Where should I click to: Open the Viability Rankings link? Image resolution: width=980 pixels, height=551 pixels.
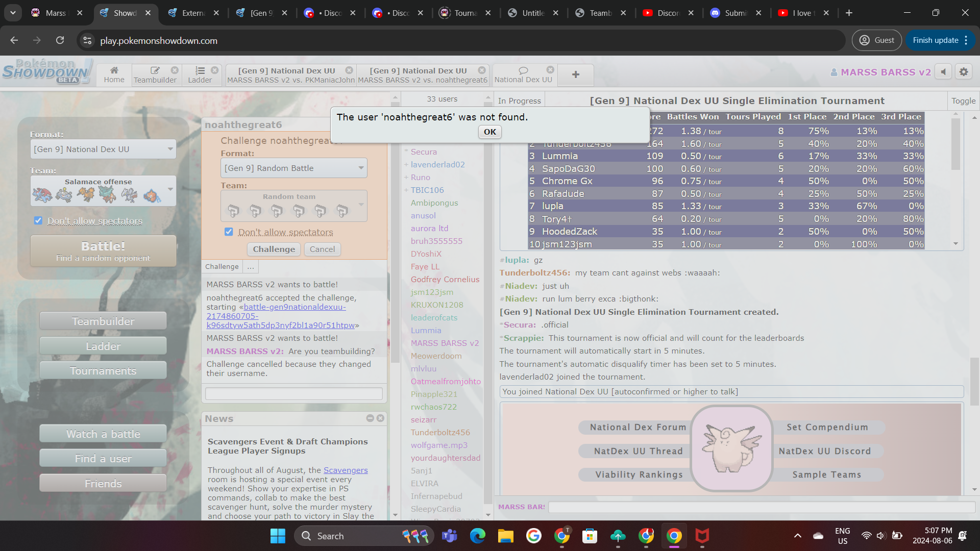coord(638,474)
